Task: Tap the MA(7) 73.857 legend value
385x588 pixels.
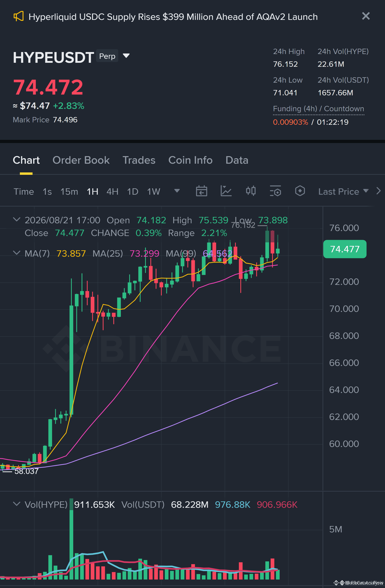Action: click(x=71, y=253)
